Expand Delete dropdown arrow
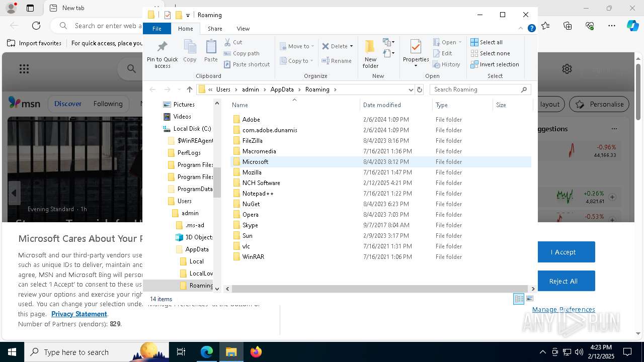The image size is (644, 362). click(351, 46)
